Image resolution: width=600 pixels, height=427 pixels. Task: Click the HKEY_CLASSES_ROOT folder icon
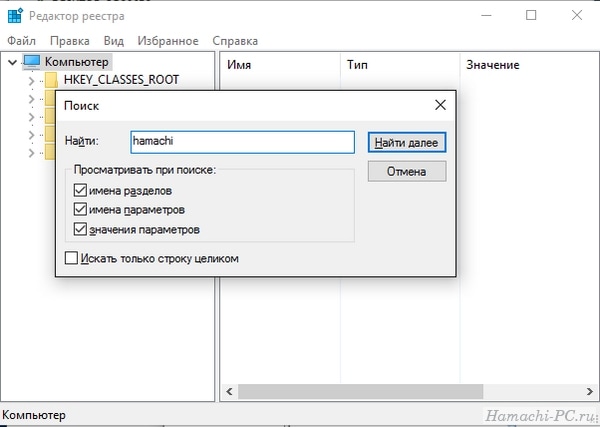51,80
